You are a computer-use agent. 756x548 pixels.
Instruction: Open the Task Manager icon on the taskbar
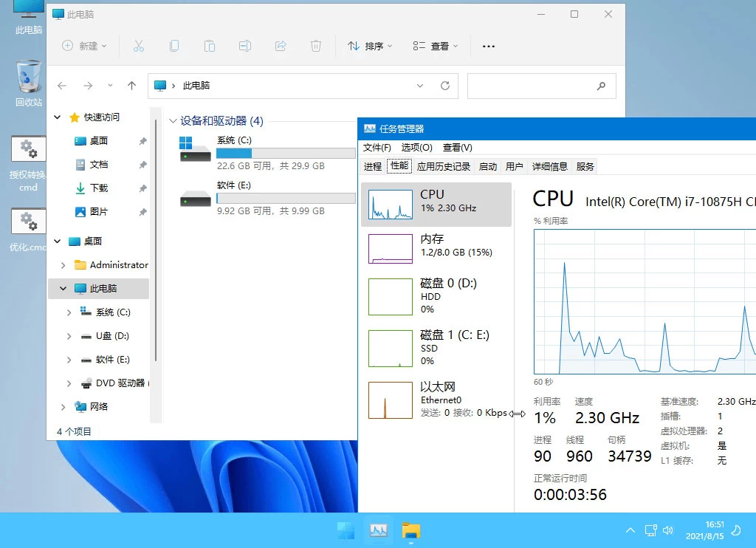pyautogui.click(x=378, y=530)
